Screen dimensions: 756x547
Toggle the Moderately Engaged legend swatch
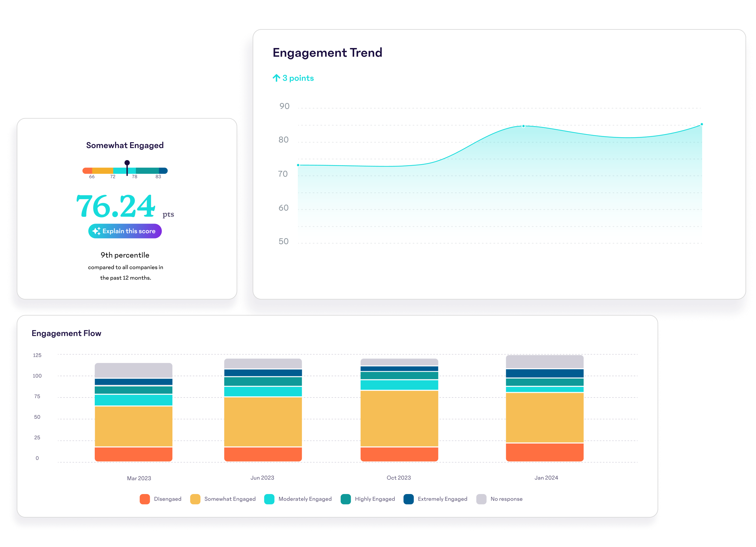(269, 499)
